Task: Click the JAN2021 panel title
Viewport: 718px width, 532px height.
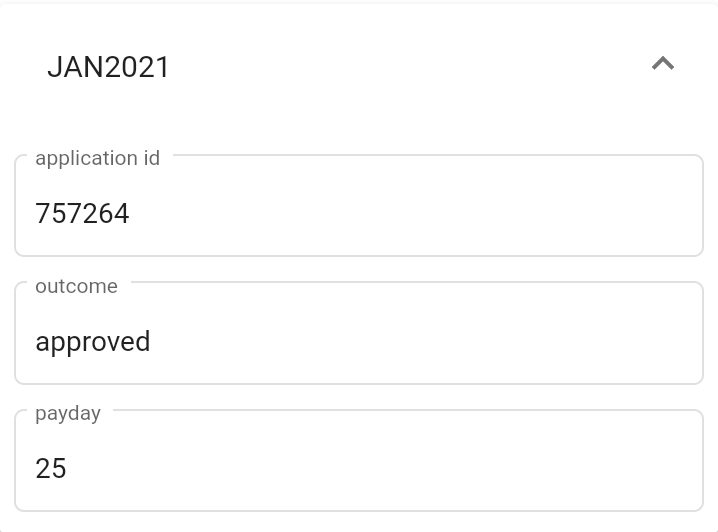Action: point(108,67)
